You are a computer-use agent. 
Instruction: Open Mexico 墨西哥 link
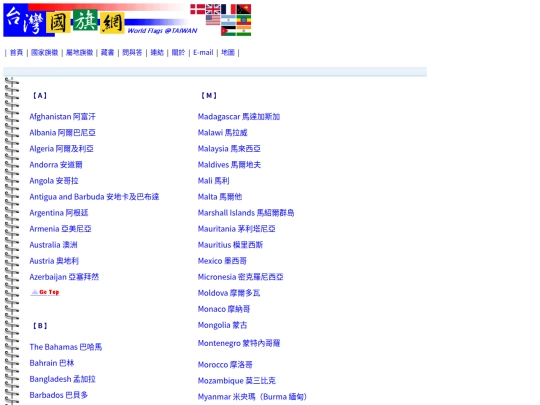click(222, 261)
